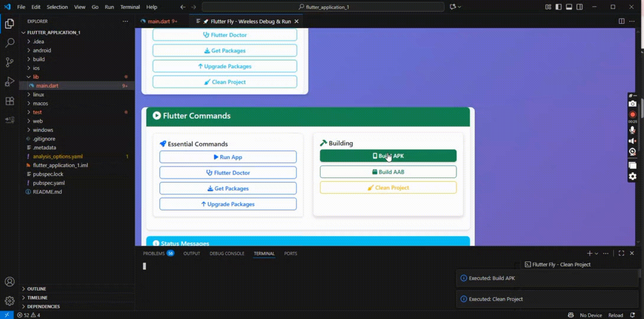This screenshot has width=644, height=319.
Task: Switch to the DEBUG CONSOLE tab
Action: 227,253
